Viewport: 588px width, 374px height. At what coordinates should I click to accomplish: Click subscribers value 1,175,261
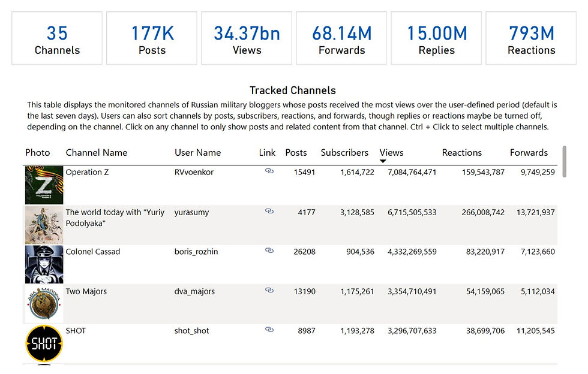coord(358,291)
